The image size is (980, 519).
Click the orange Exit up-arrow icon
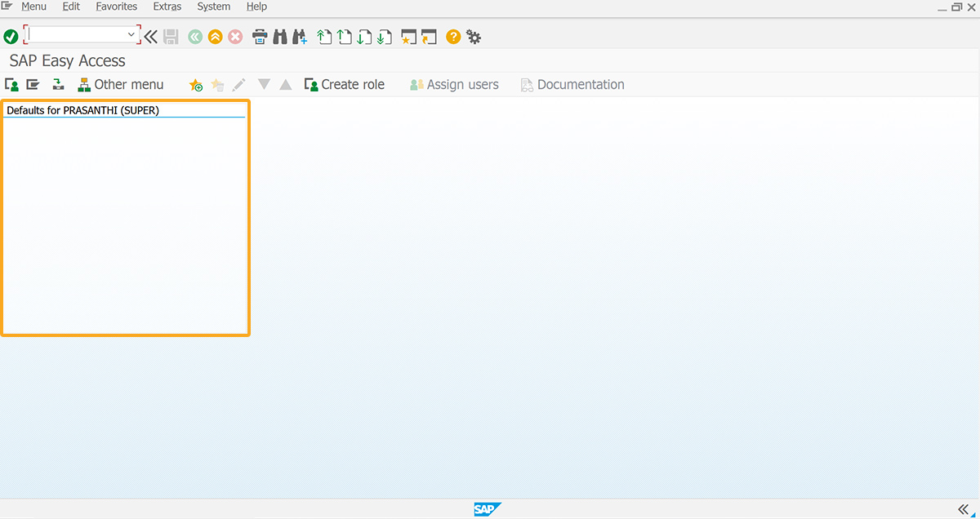[215, 37]
